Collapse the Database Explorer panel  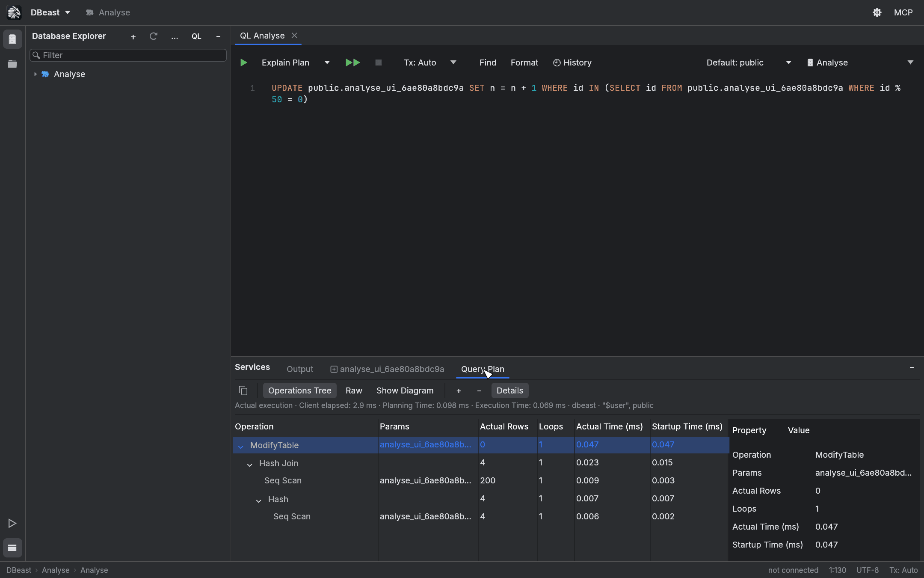coord(218,36)
